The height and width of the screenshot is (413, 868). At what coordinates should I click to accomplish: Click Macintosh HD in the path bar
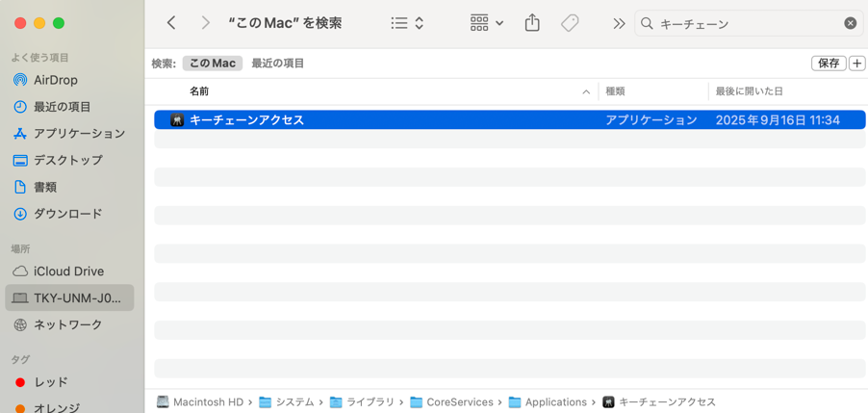pyautogui.click(x=208, y=401)
